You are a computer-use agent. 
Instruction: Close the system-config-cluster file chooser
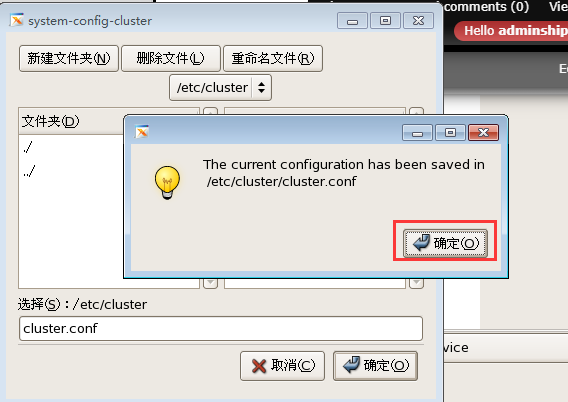pyautogui.click(x=418, y=21)
